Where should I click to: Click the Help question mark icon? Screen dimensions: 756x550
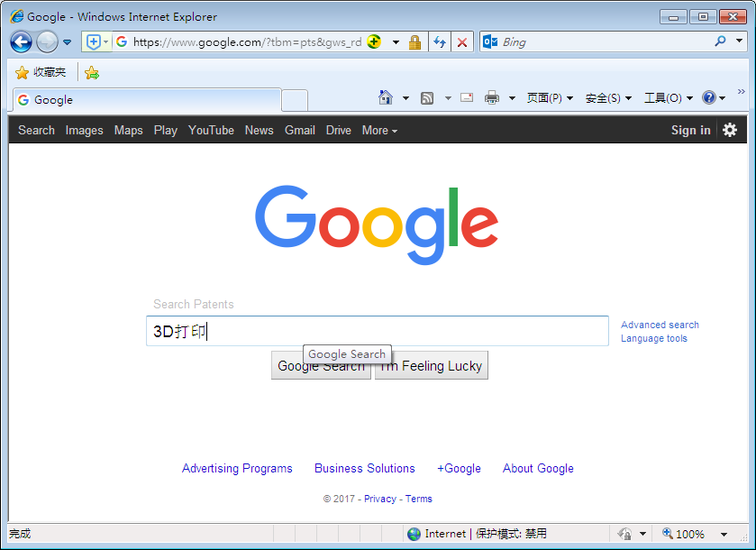click(x=709, y=98)
